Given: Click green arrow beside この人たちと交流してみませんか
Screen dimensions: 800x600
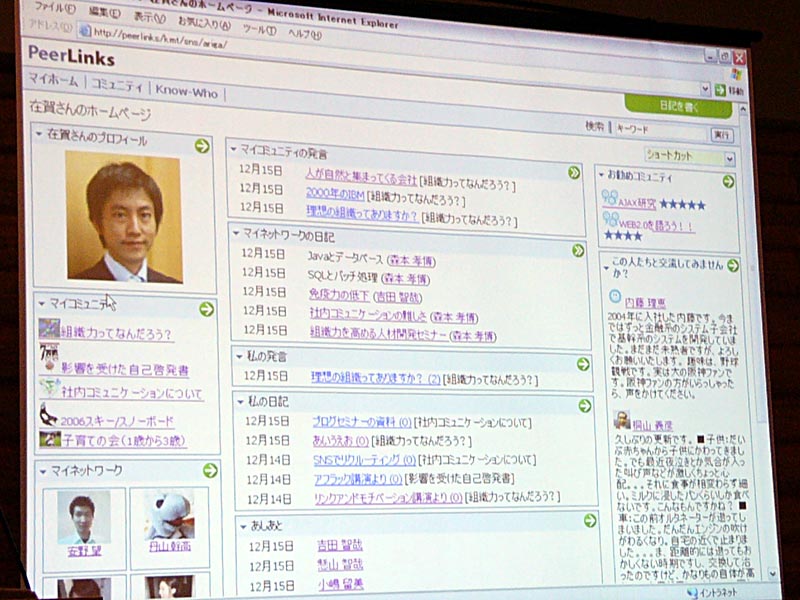Looking at the screenshot, I should (733, 265).
